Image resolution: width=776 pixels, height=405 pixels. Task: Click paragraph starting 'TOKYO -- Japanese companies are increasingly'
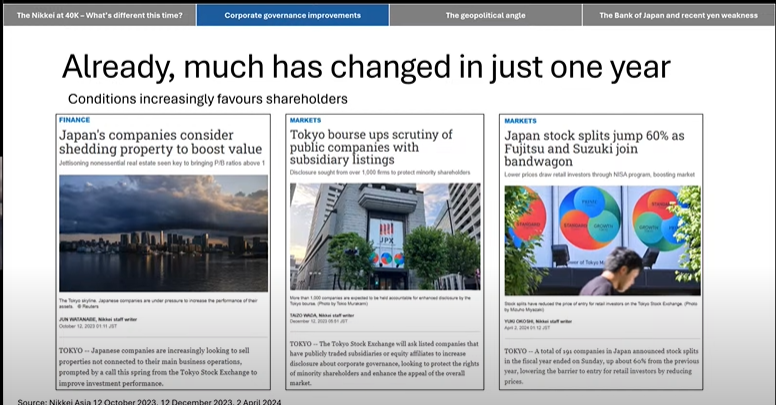158,367
